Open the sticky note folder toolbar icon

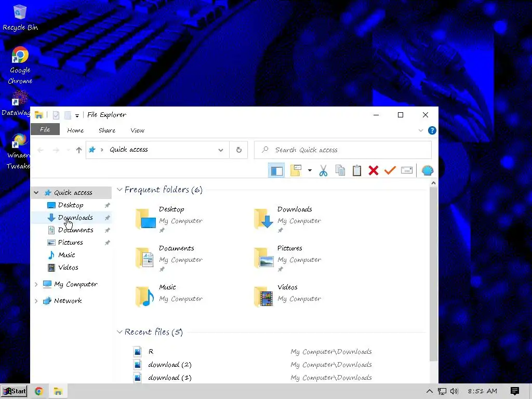(x=296, y=170)
